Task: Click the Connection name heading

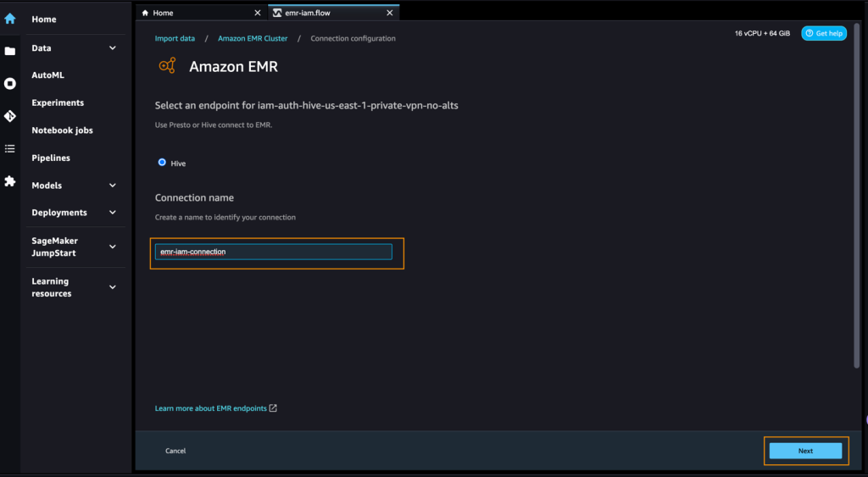Action: pyautogui.click(x=194, y=198)
